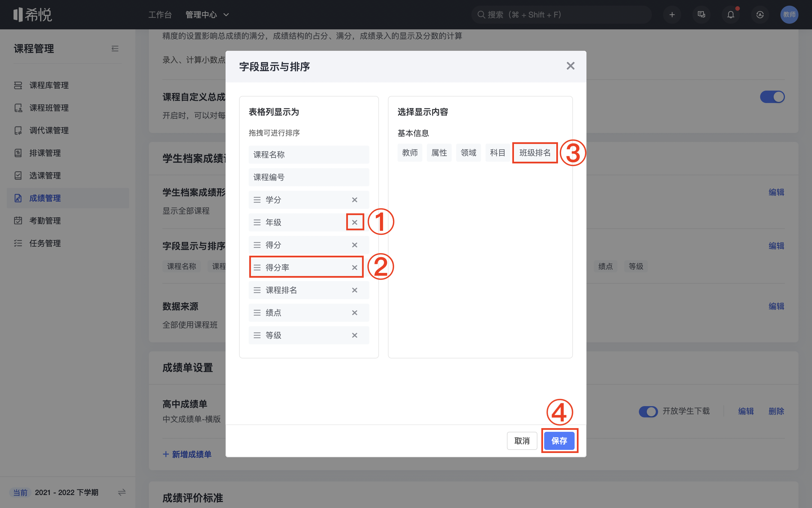
Task: Click the circular A icon in top bar
Action: click(760, 15)
